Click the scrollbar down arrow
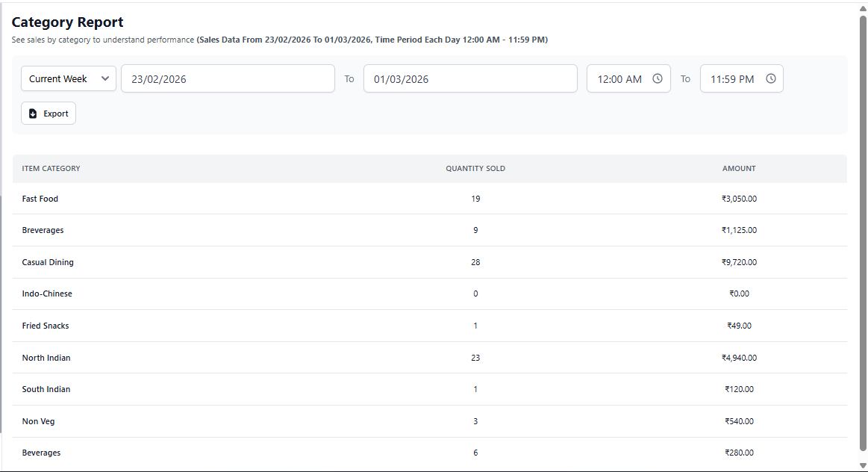Image resolution: width=868 pixels, height=472 pixels. tap(863, 467)
